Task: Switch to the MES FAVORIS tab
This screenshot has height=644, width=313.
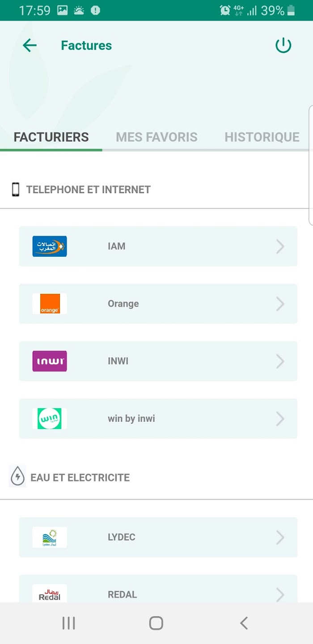Action: tap(156, 137)
